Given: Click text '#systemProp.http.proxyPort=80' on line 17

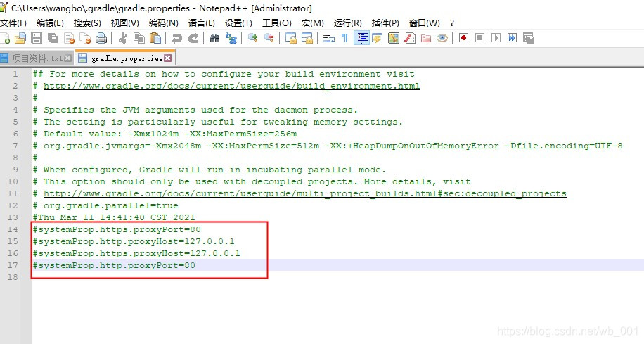Looking at the screenshot, I should (114, 265).
